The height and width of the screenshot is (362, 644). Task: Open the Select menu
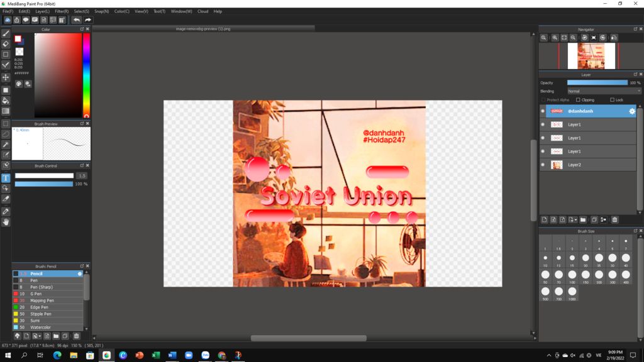point(81,11)
